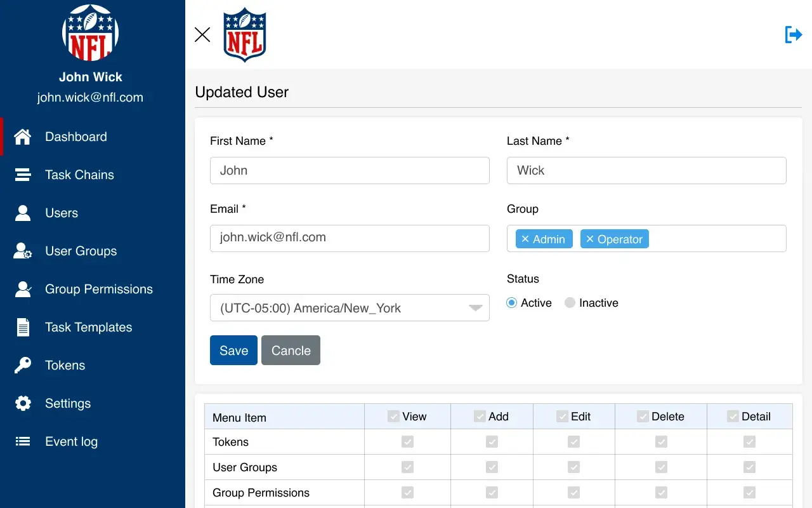Click the User Groups icon with gear
Screen dimensions: 812x508
click(23, 251)
